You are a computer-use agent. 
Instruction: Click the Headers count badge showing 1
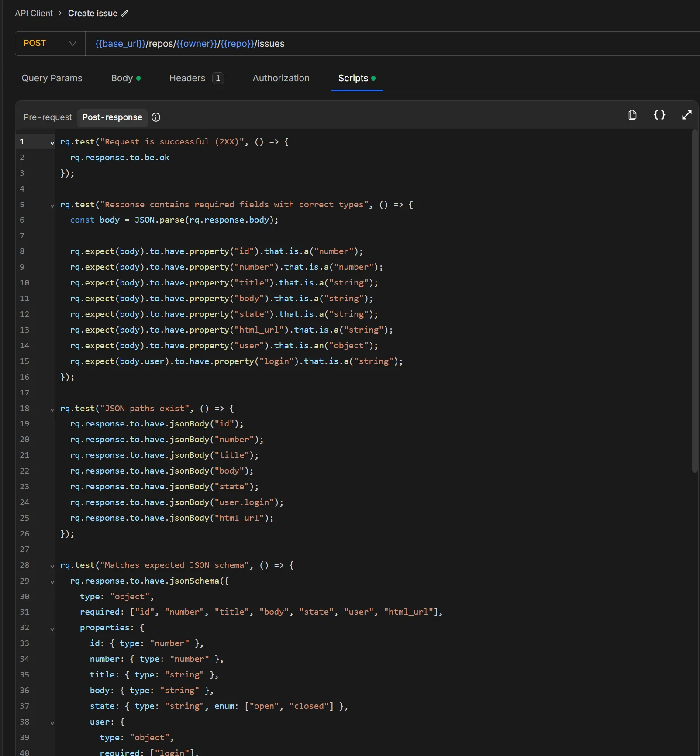coord(218,78)
